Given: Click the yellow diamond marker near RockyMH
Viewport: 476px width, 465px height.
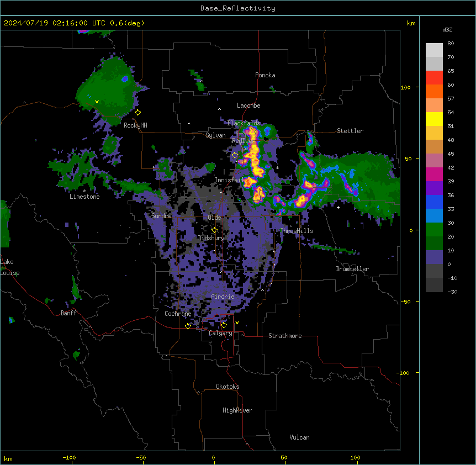Looking at the screenshot, I should coord(138,113).
